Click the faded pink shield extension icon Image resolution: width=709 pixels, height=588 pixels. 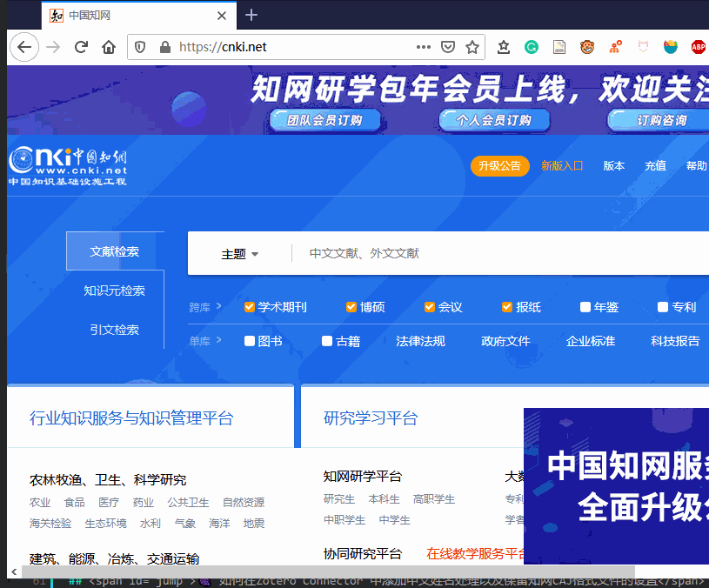pyautogui.click(x=643, y=47)
